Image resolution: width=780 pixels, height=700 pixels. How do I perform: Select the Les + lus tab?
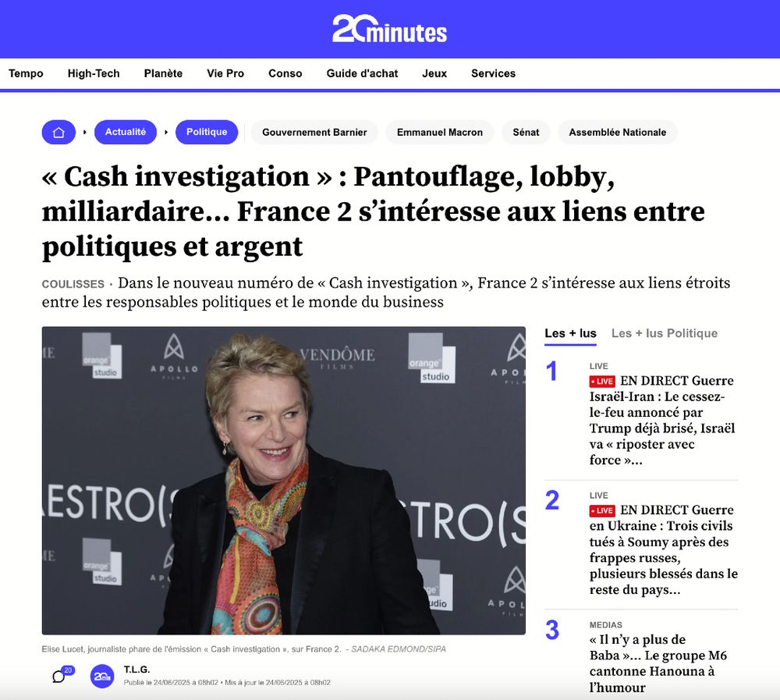(571, 333)
